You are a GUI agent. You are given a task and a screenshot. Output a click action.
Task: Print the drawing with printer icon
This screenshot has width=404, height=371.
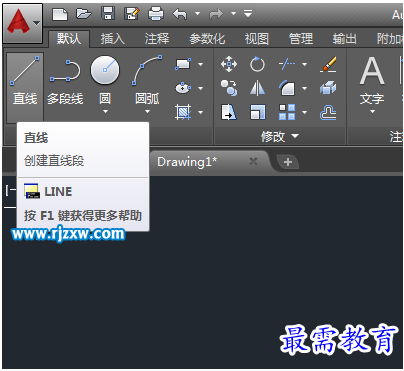[x=156, y=14]
